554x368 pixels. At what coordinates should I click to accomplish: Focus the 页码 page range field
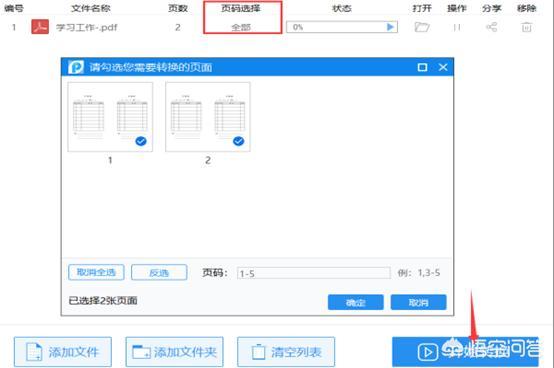tap(314, 273)
